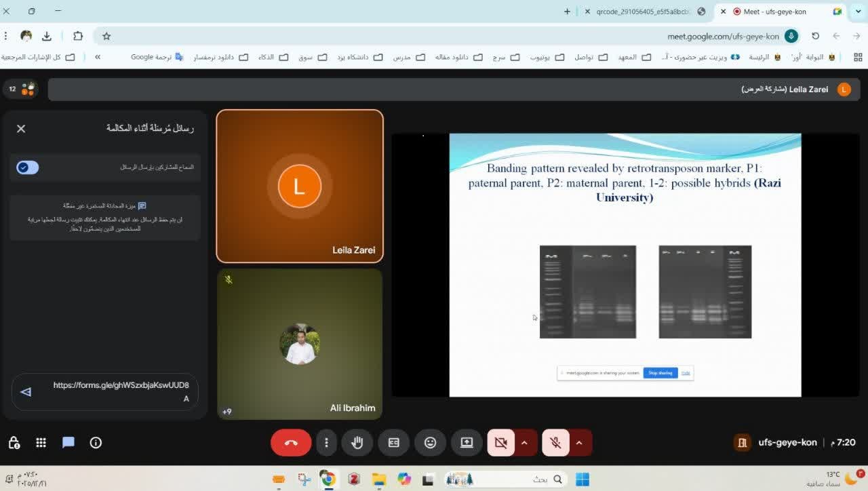Open the meeting details info icon
This screenshot has height=491, width=868.
(x=96, y=443)
